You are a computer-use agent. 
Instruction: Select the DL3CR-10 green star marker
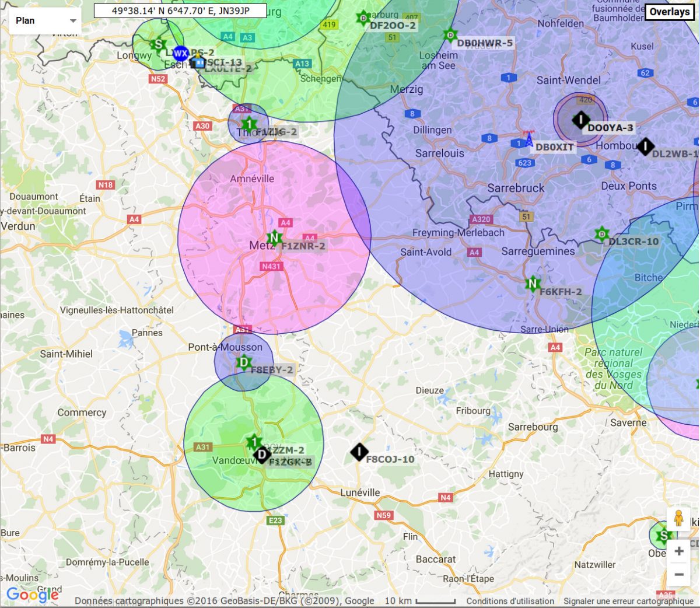602,235
